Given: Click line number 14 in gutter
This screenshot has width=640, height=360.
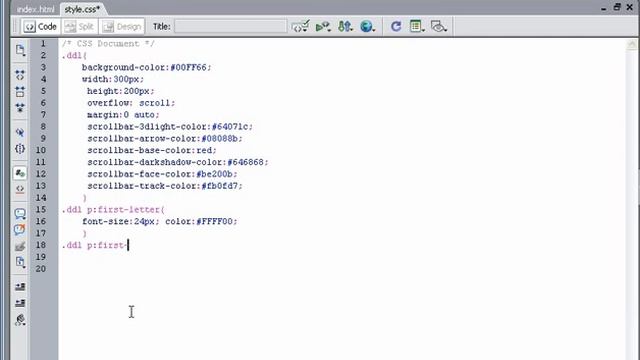Looking at the screenshot, I should click(41, 198).
